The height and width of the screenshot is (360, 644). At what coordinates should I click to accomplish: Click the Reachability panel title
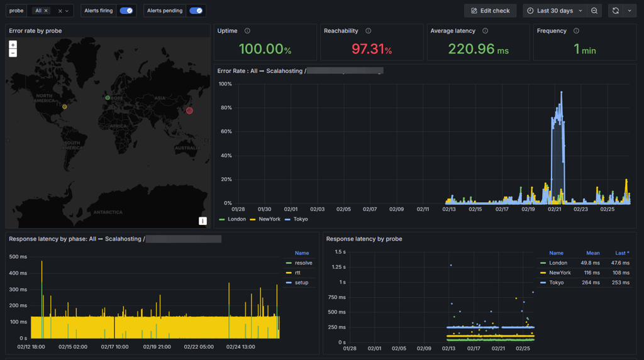[x=341, y=31]
